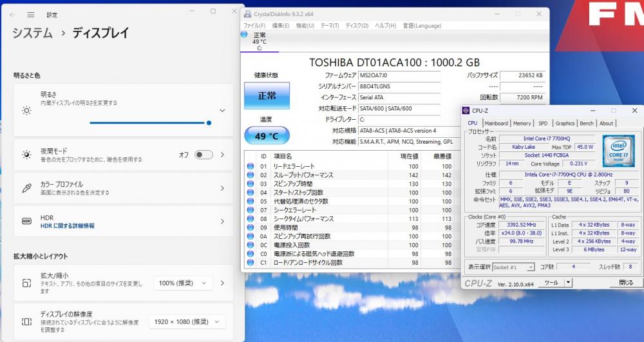Switch to the Graphics tab in CPU-Z

pos(565,123)
